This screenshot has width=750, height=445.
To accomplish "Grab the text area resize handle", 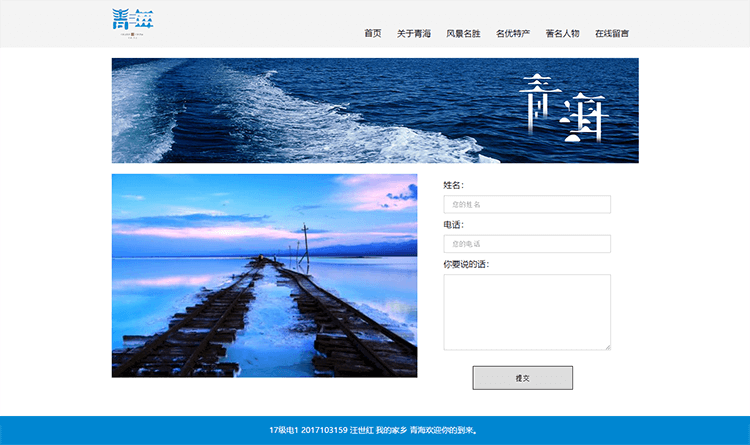I will (x=607, y=346).
